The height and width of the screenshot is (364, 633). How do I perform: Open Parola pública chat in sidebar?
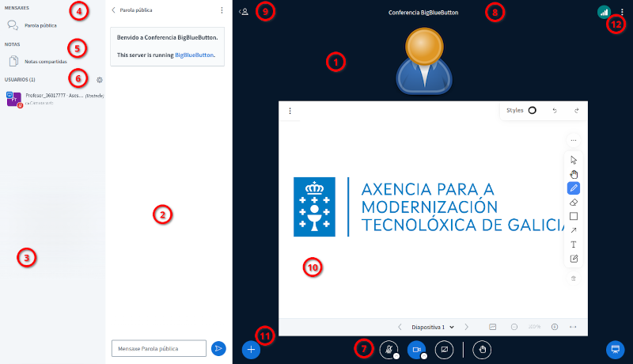coord(40,25)
